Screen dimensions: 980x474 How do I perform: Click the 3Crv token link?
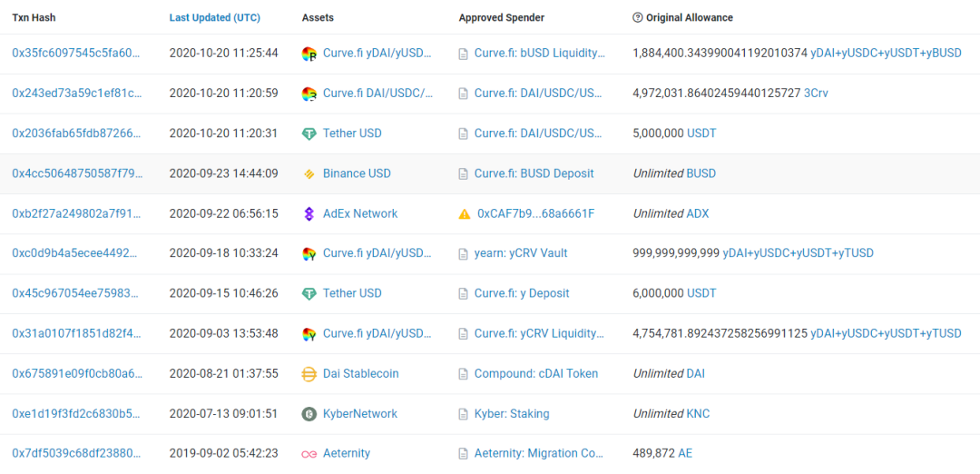816,94
